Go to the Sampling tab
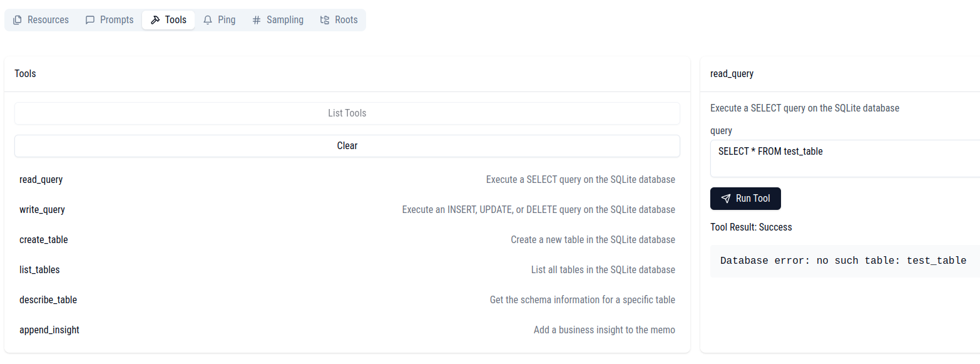This screenshot has height=364, width=980. pos(278,20)
